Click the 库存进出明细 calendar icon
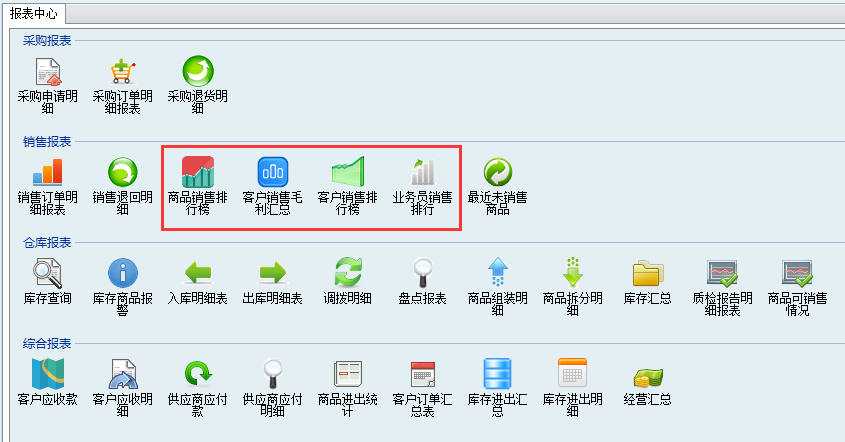The width and height of the screenshot is (845, 442). tap(572, 373)
